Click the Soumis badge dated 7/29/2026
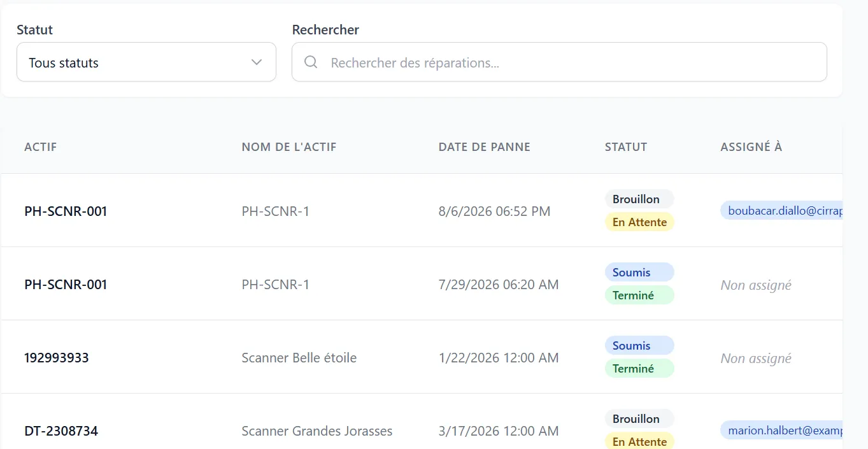The width and height of the screenshot is (868, 449). point(639,273)
